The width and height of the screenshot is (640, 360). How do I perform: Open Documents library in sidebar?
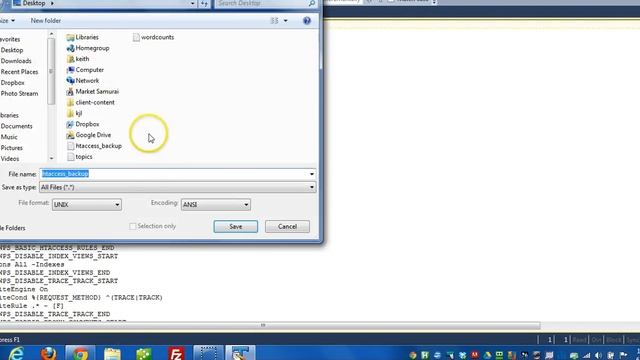pyautogui.click(x=16, y=127)
